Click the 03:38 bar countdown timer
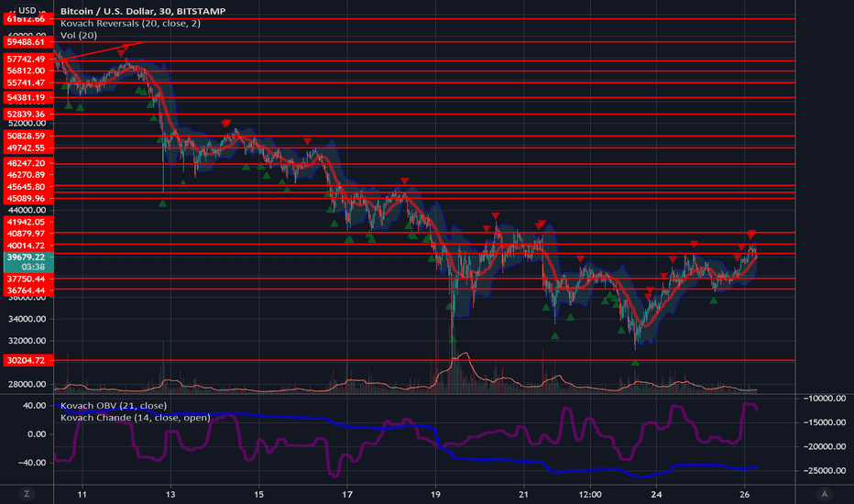This screenshot has width=854, height=504. [33, 267]
